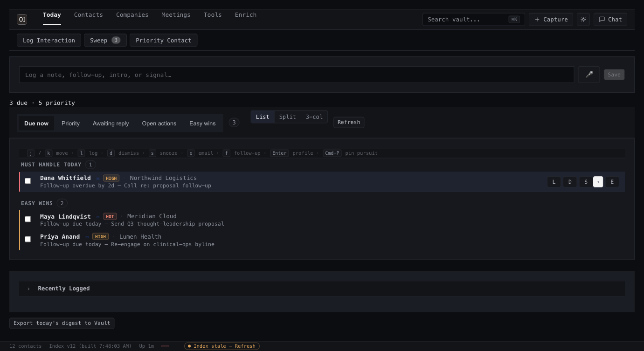Select the Awaiting reply filter tab

[111, 124]
